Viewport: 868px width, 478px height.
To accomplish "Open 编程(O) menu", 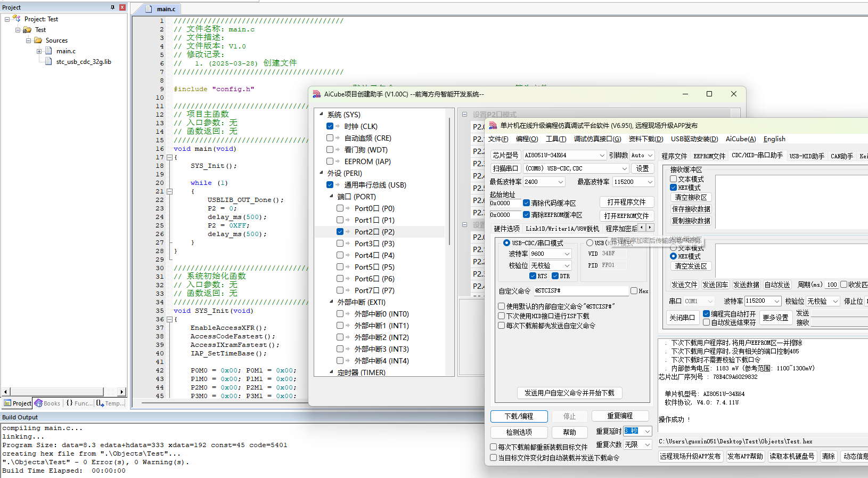I will (527, 139).
